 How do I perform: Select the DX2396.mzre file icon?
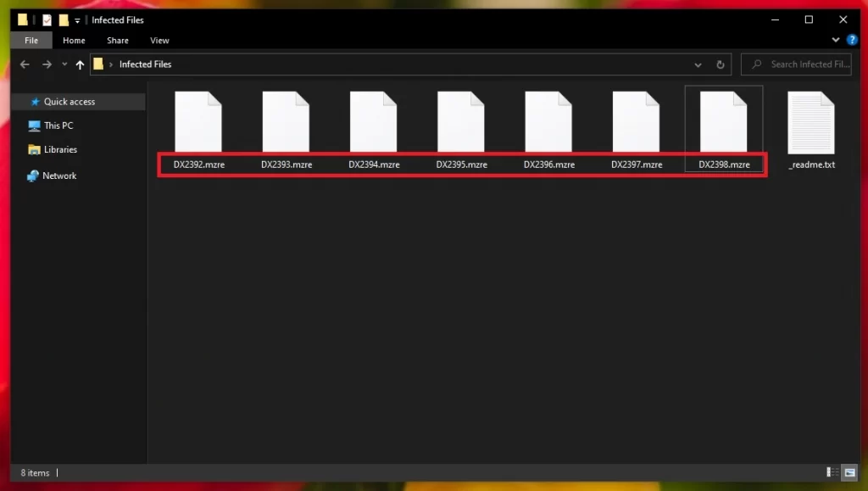click(548, 121)
